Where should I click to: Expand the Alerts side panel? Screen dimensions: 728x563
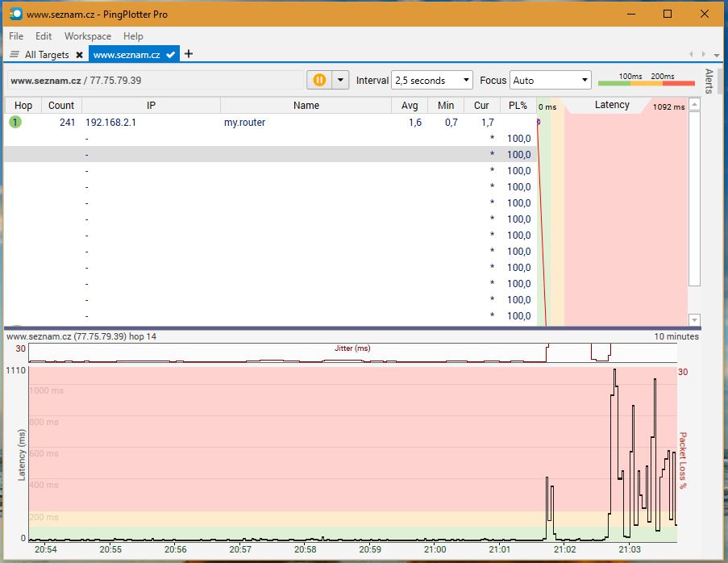709,81
